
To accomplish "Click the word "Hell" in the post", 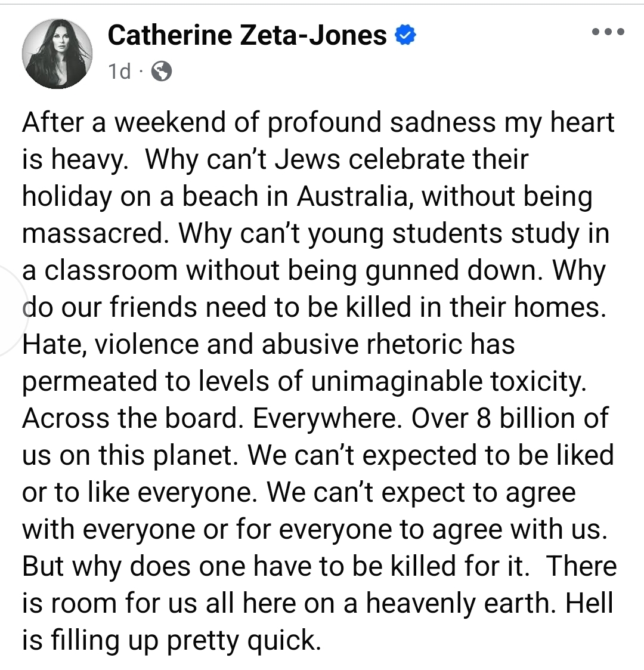I will (x=589, y=603).
